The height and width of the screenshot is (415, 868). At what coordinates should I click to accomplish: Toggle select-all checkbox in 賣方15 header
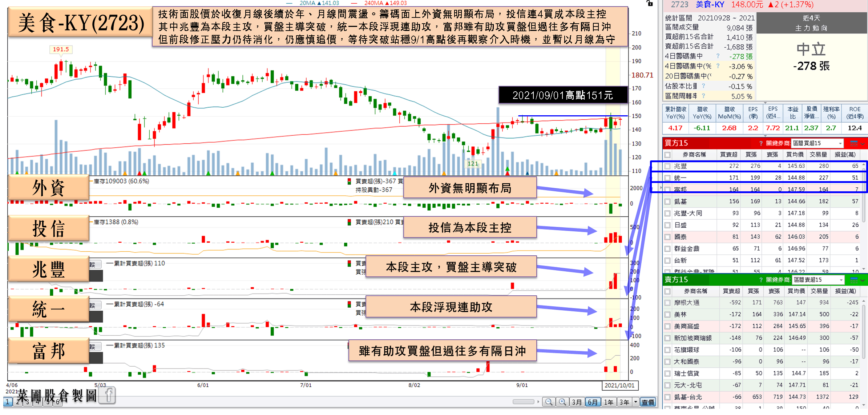667,291
